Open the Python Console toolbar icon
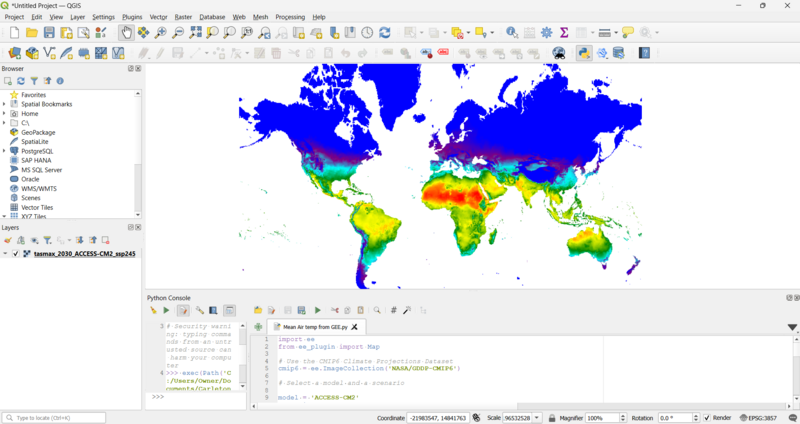Screen dimensions: 800x424 pyautogui.click(x=583, y=53)
